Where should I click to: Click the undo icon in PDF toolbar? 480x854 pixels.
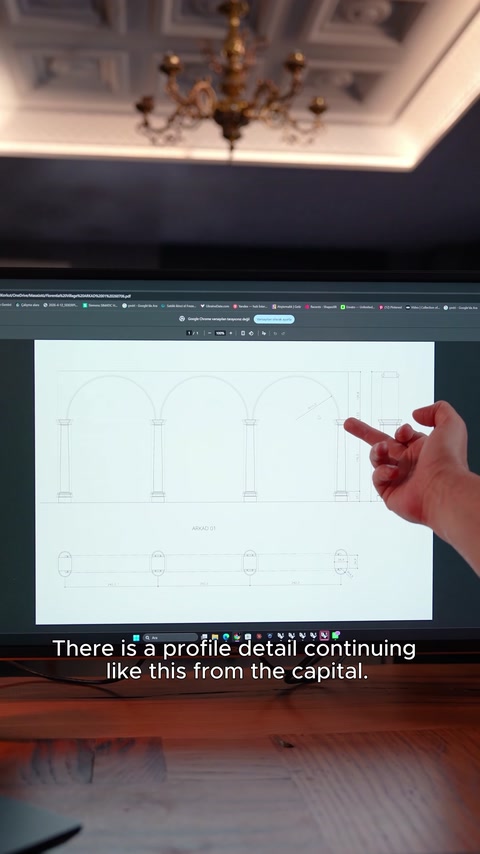(x=275, y=333)
